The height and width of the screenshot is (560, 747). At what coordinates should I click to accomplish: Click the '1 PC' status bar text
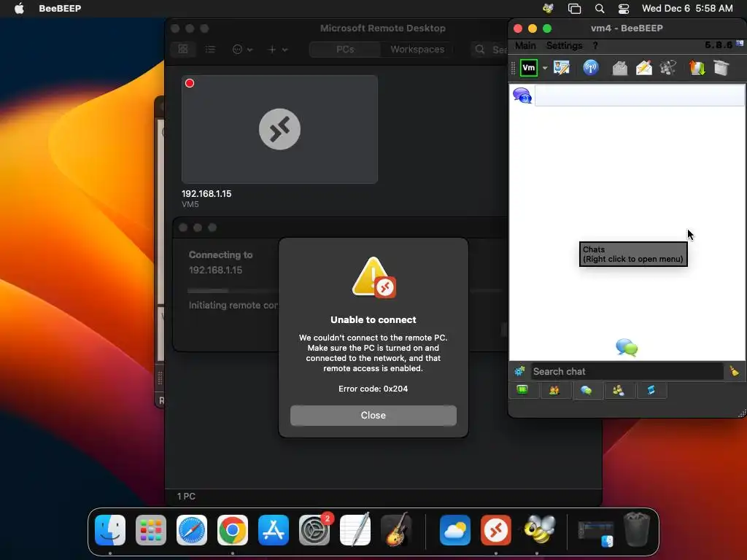click(x=186, y=496)
